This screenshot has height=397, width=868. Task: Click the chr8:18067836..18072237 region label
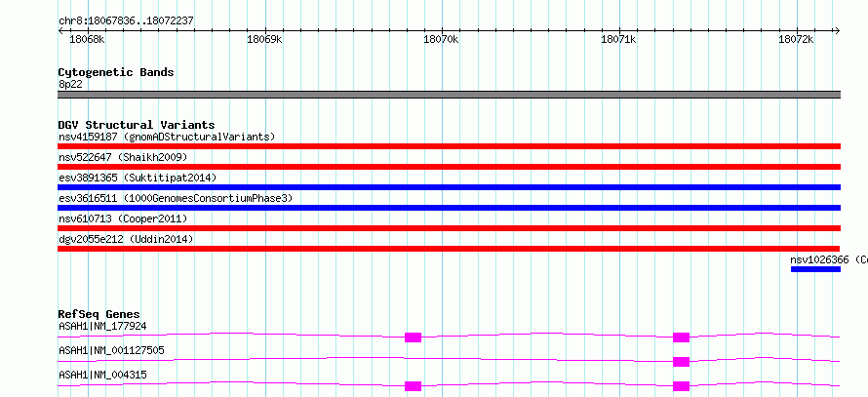[126, 21]
